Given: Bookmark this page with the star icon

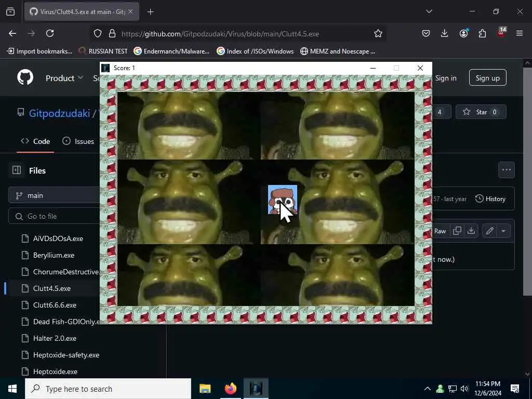Looking at the screenshot, I should pyautogui.click(x=378, y=34).
